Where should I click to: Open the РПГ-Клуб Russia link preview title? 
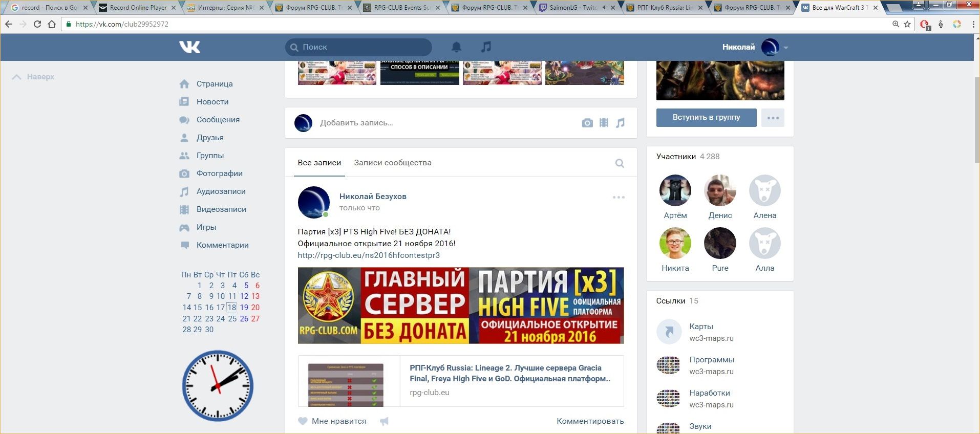pos(510,373)
